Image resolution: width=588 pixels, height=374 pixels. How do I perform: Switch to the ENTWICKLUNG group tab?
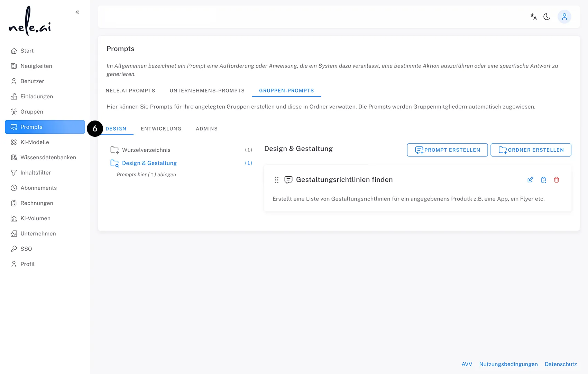161,128
